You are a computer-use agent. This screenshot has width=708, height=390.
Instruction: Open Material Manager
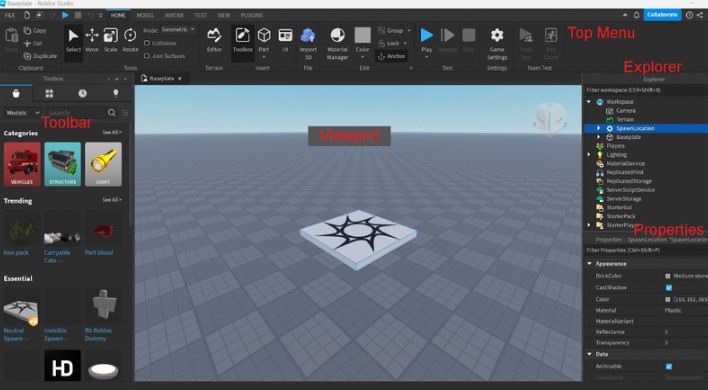[x=337, y=44]
